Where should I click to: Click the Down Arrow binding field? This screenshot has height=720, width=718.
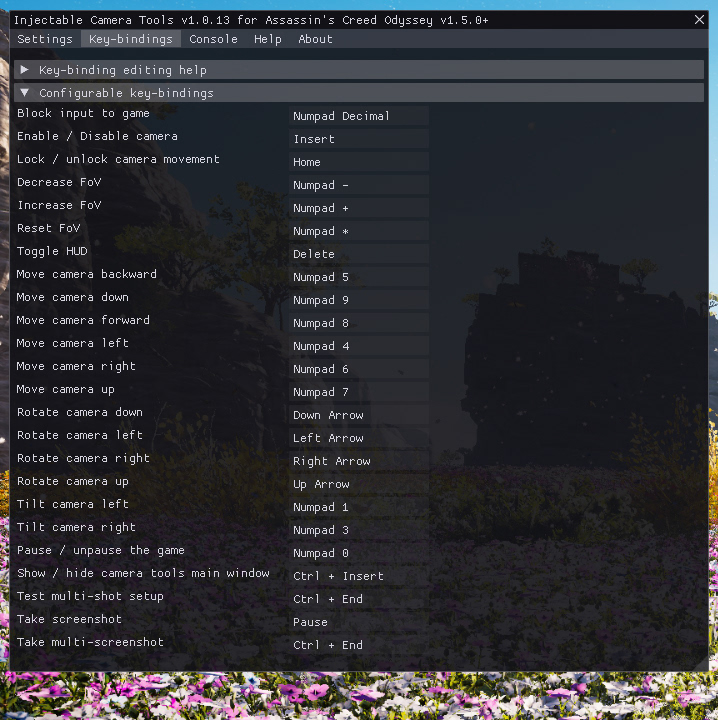click(x=359, y=415)
